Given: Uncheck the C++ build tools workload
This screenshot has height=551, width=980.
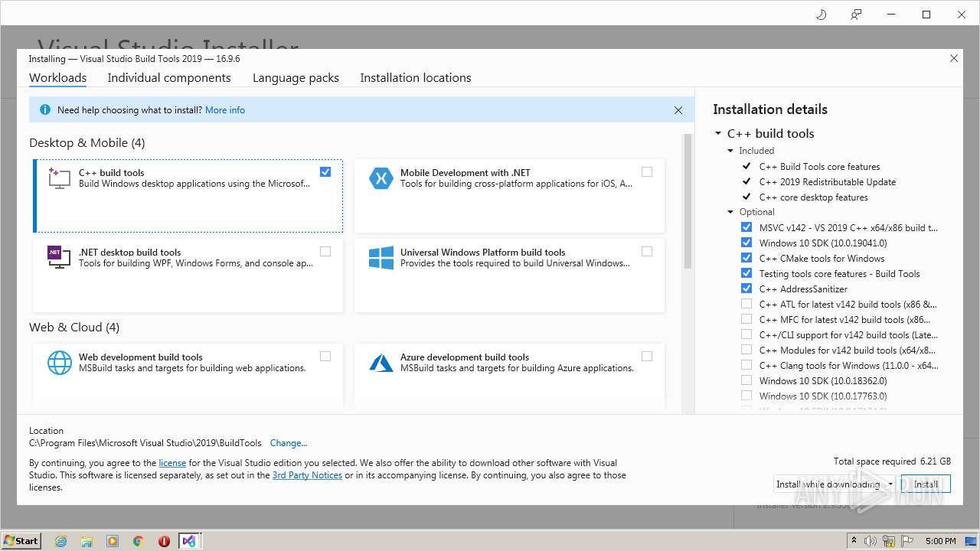Looking at the screenshot, I should 325,172.
